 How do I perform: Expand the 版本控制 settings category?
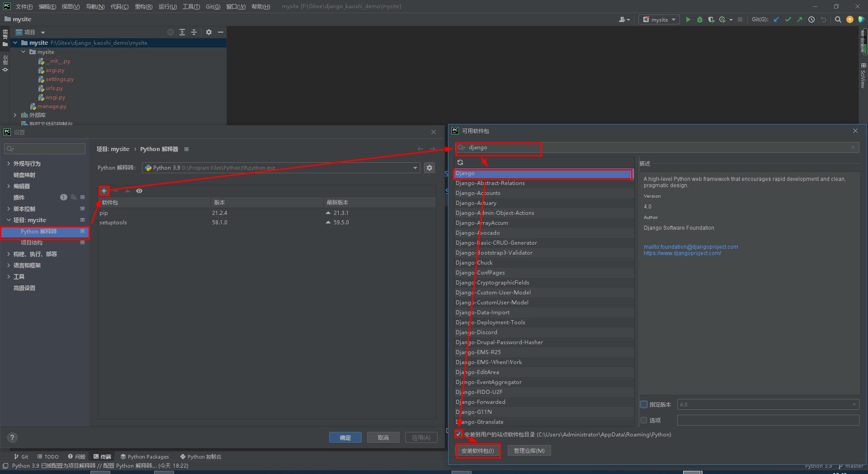coord(9,209)
